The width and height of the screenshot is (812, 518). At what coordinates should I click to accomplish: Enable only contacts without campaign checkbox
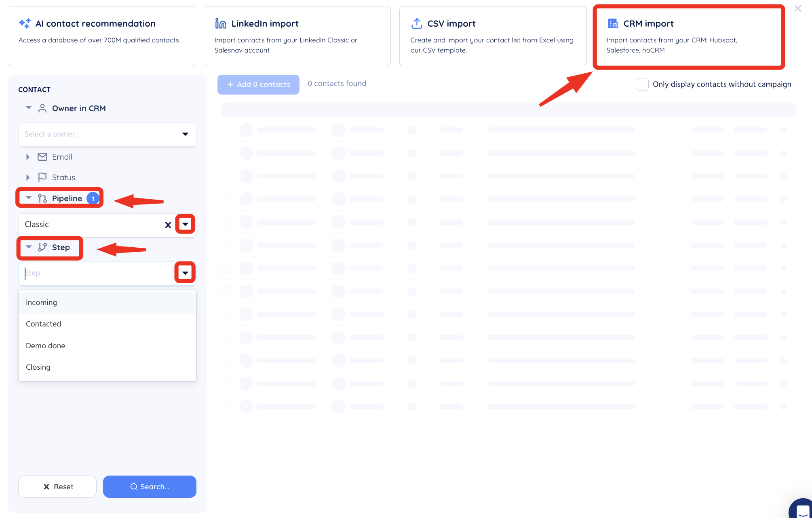click(x=642, y=84)
